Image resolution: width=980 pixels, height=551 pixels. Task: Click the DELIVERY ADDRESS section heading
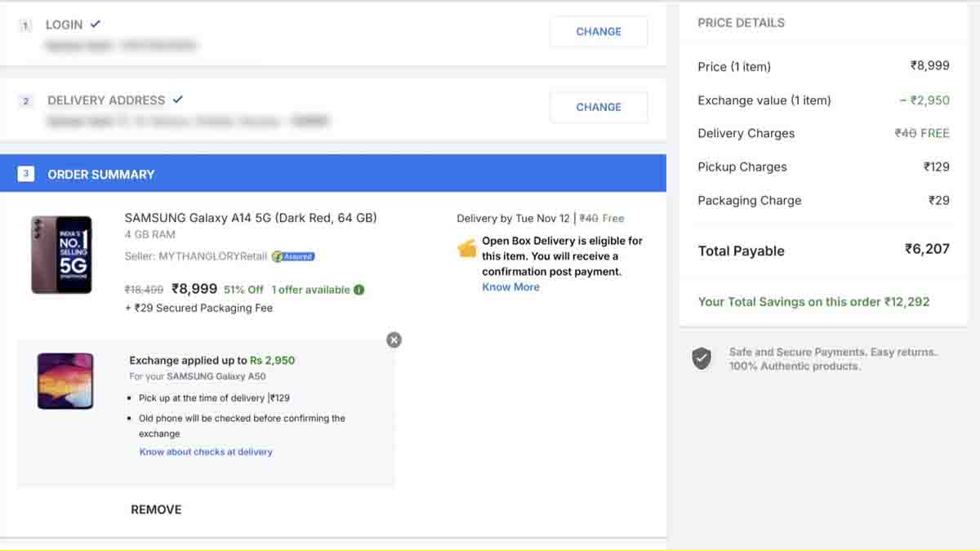tap(106, 100)
